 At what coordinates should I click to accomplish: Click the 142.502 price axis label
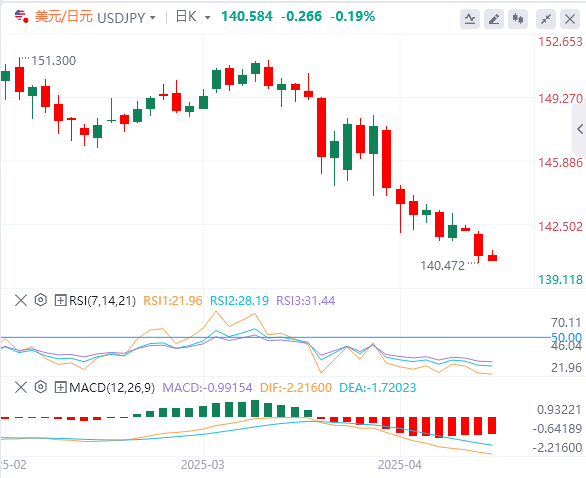coord(560,226)
